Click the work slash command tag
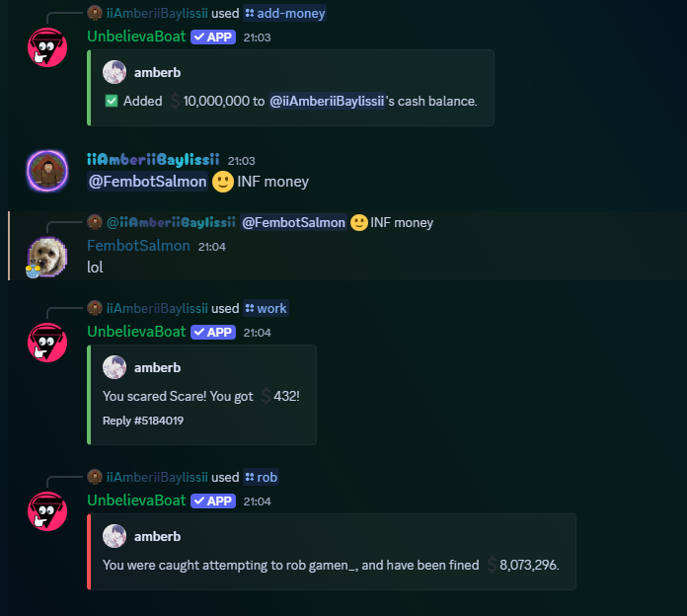Image resolution: width=687 pixels, height=616 pixels. pyautogui.click(x=266, y=308)
